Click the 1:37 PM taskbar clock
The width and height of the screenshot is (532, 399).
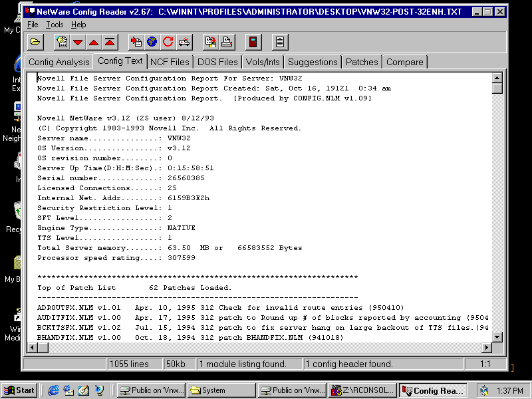(x=509, y=391)
